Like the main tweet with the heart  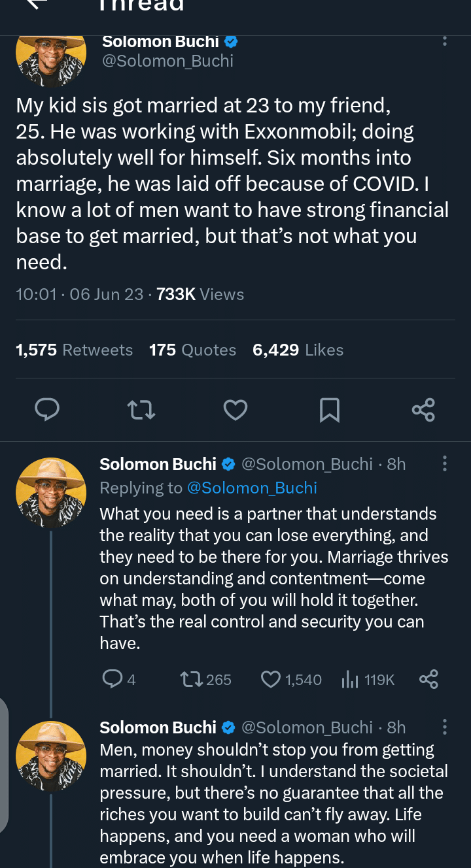235,410
